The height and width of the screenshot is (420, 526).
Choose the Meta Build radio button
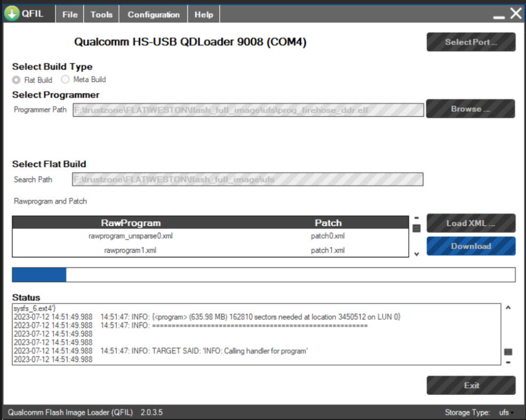(x=65, y=79)
